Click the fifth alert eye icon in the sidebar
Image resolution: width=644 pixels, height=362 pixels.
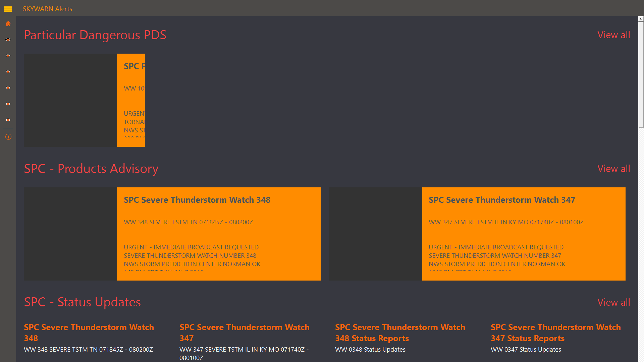pyautogui.click(x=8, y=104)
